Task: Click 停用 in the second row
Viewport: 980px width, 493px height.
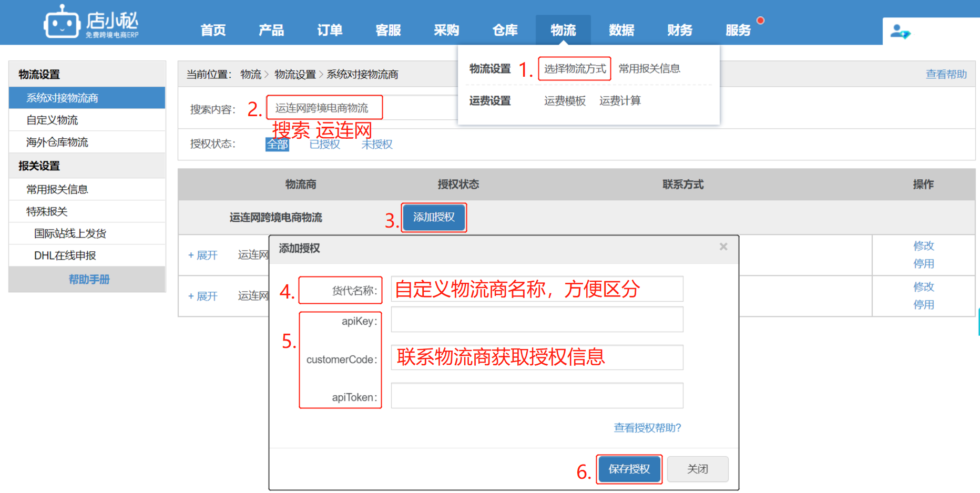Action: point(924,304)
